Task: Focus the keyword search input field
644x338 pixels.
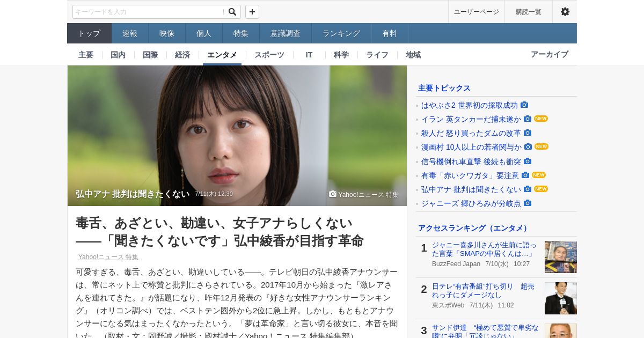Action: (x=149, y=12)
